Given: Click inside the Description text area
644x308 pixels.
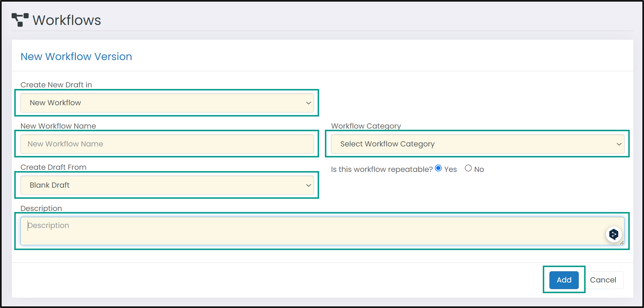Looking at the screenshot, I should click(x=322, y=231).
